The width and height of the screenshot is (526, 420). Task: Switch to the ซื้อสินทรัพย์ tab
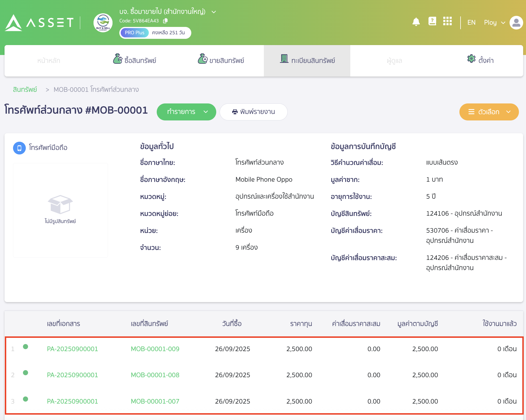point(135,60)
